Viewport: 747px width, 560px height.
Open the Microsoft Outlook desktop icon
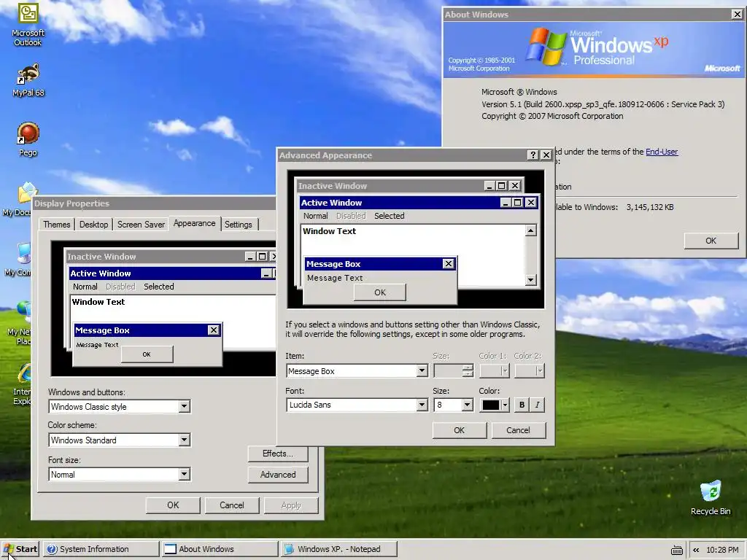pyautogui.click(x=28, y=24)
